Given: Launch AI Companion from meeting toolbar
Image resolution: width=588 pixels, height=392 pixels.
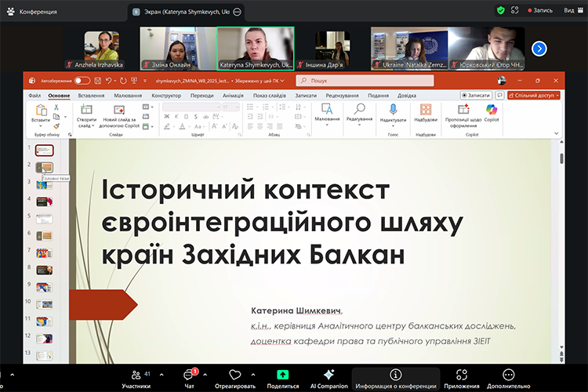Looking at the screenshot, I should point(328,377).
